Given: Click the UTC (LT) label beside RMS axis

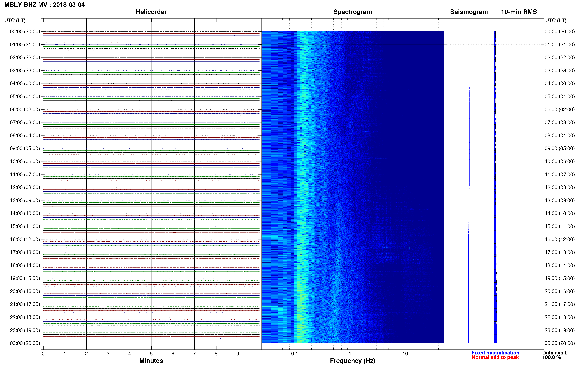Looking at the screenshot, I should tap(556, 20).
